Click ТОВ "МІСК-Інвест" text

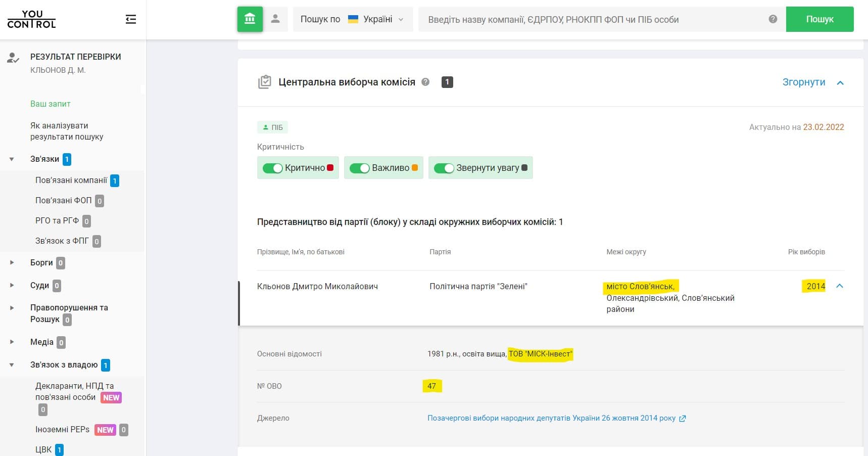(540, 354)
